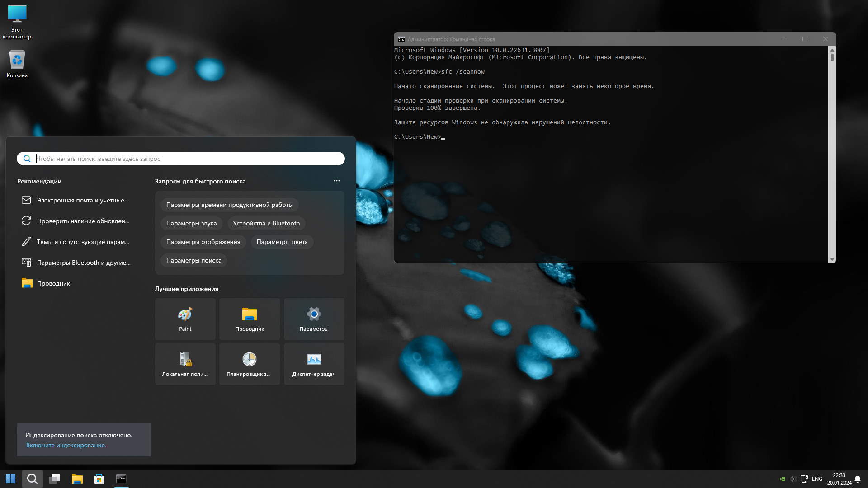This screenshot has width=868, height=488.
Task: Select Устройства и Bluetooth quick search
Action: click(x=266, y=223)
